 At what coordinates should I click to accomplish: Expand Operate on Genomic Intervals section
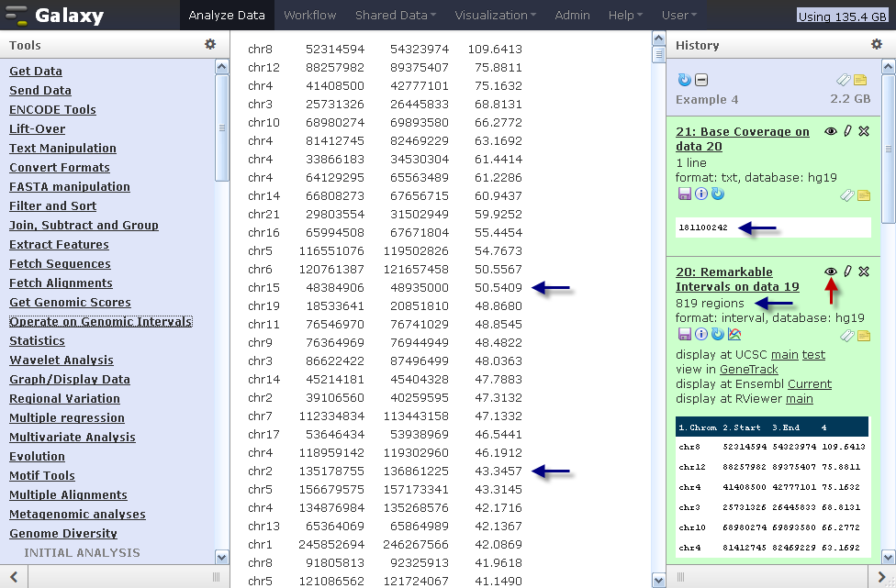click(101, 321)
